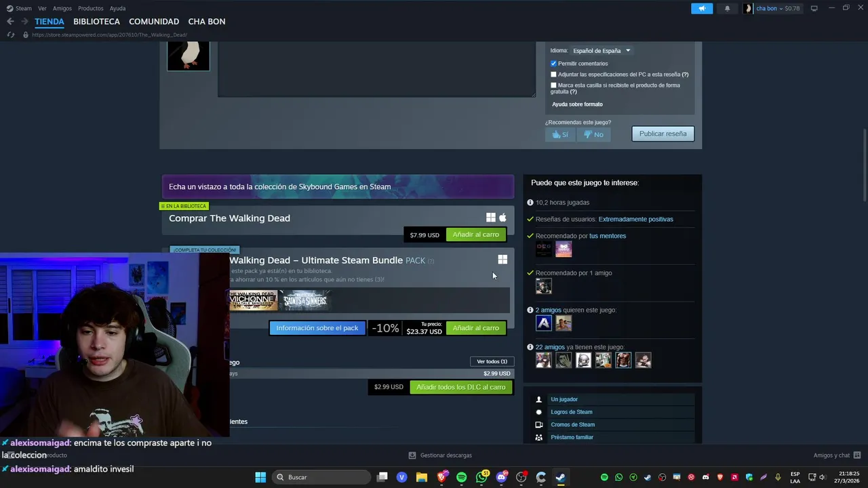The height and width of the screenshot is (488, 868).
Task: Open the announcements megaphone button
Action: [702, 8]
